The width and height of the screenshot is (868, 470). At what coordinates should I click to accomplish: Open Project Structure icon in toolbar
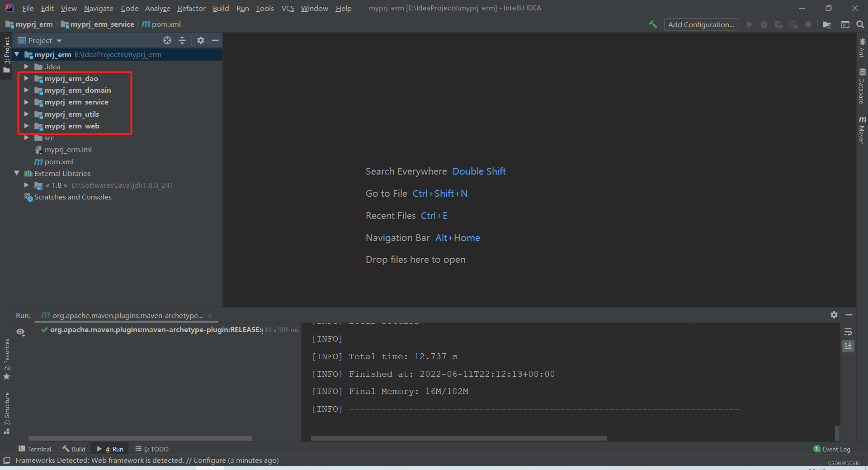click(827, 24)
